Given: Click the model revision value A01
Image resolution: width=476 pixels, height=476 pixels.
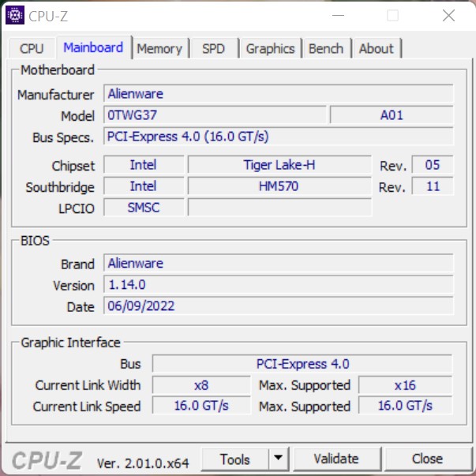Looking at the screenshot, I should point(392,115).
